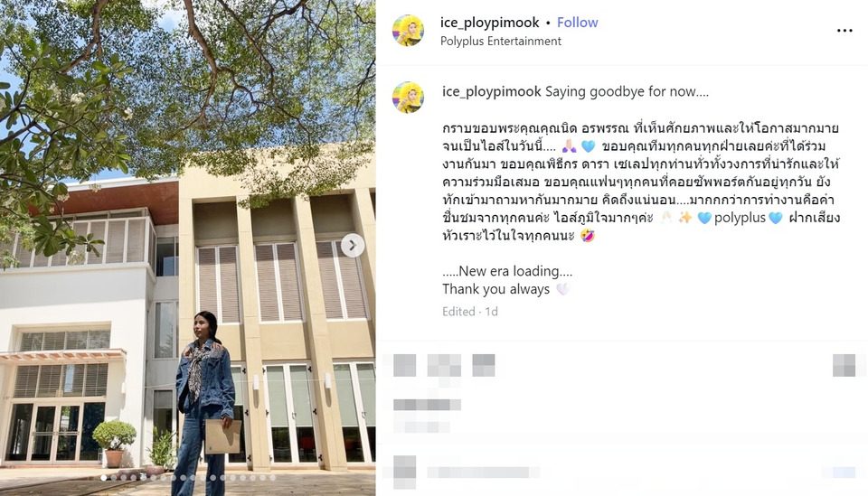Open the three-dot more options menu
Viewport: 868px width, 496px height.
tap(844, 31)
